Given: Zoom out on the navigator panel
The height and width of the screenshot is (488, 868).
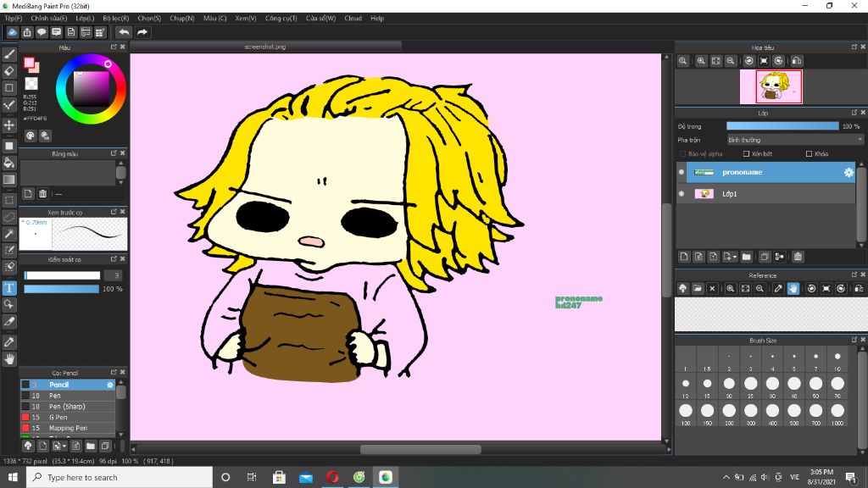Looking at the screenshot, I should pyautogui.click(x=730, y=61).
